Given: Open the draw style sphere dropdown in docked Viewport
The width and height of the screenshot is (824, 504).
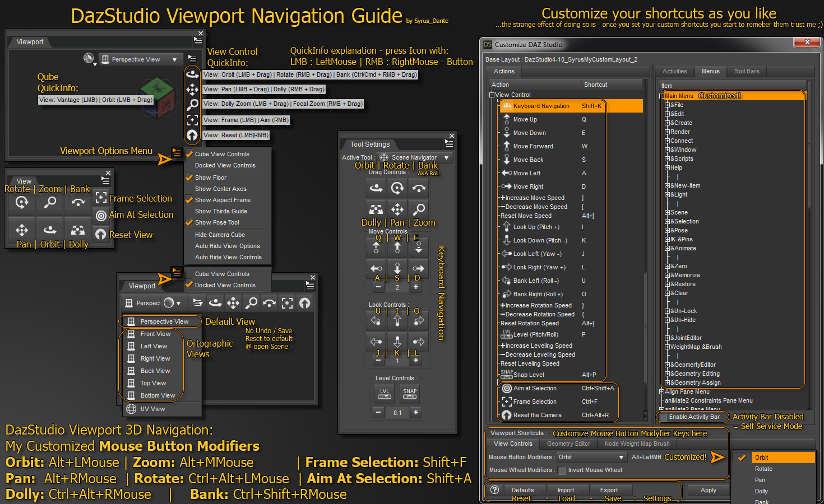Looking at the screenshot, I should coord(172,303).
